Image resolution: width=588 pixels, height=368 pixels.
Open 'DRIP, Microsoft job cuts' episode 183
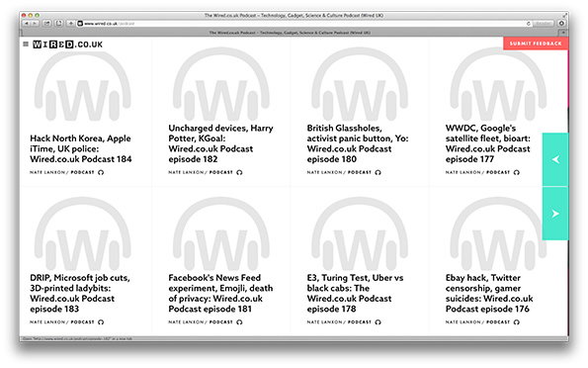coord(80,293)
